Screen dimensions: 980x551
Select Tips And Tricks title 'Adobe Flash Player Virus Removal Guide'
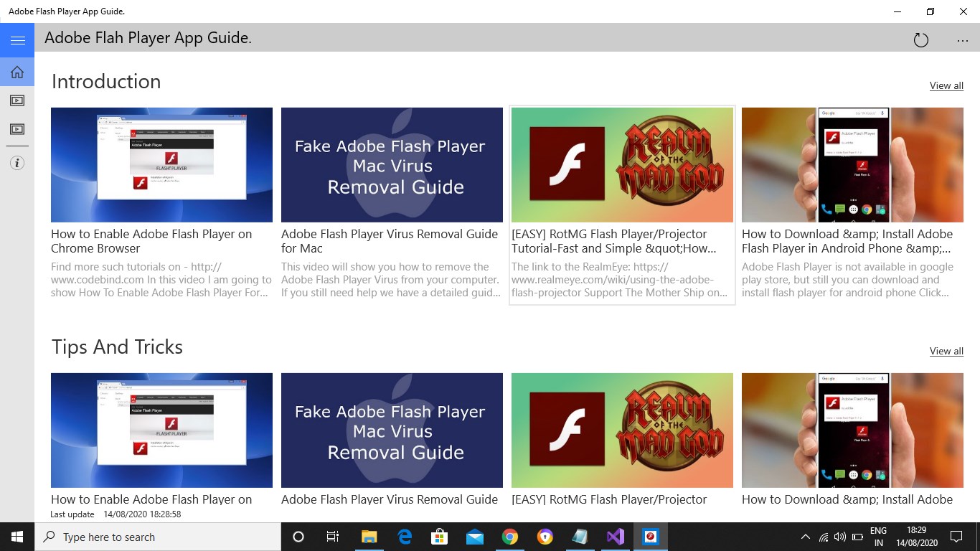coord(390,499)
